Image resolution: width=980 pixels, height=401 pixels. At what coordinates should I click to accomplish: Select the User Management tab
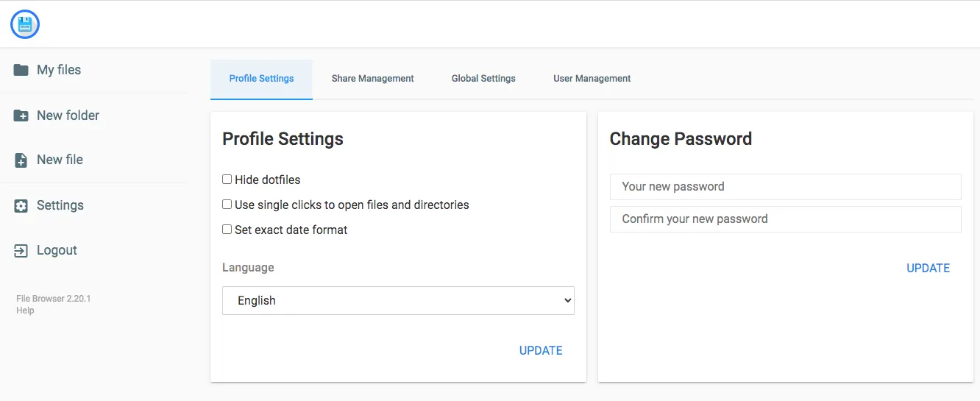click(x=592, y=79)
